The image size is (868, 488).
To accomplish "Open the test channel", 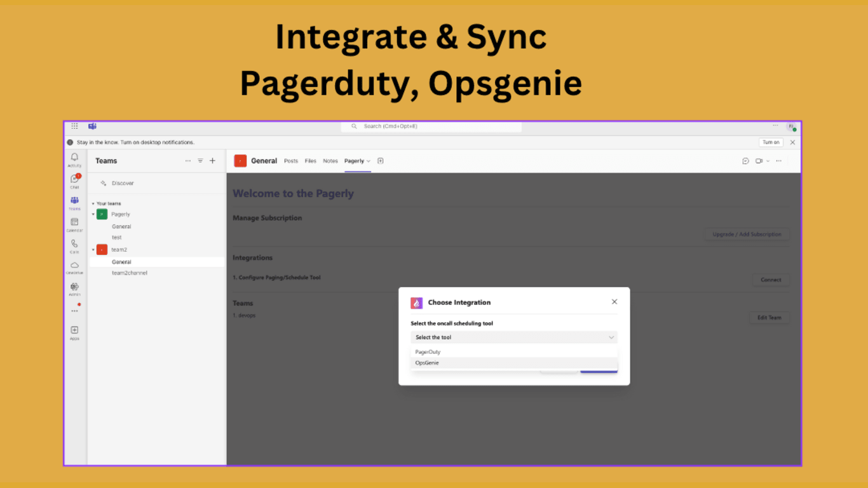I will 117,238.
